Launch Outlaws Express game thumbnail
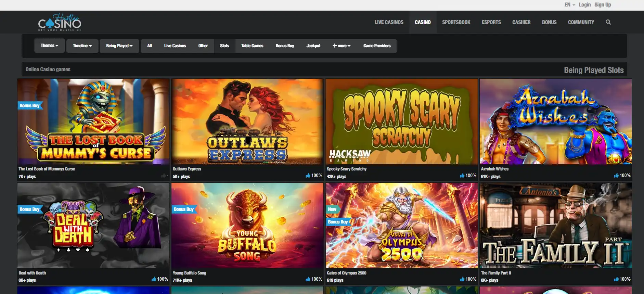Screen dimensions: 644x294 pos(247,122)
